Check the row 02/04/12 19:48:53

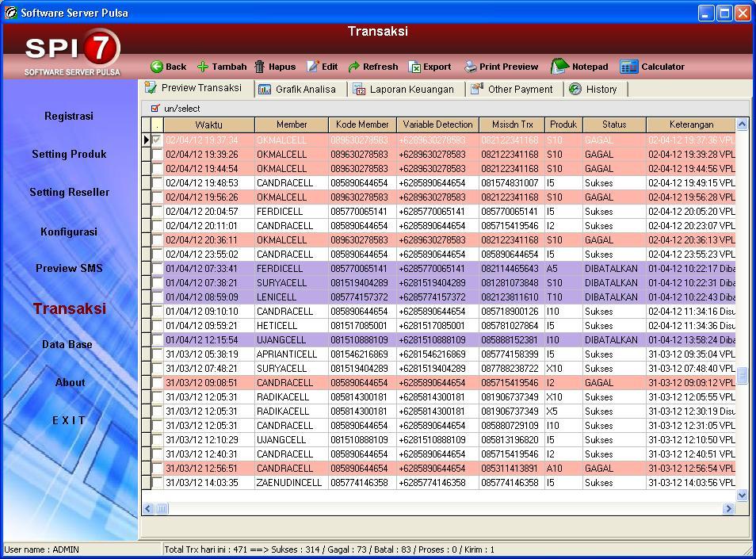(x=157, y=183)
